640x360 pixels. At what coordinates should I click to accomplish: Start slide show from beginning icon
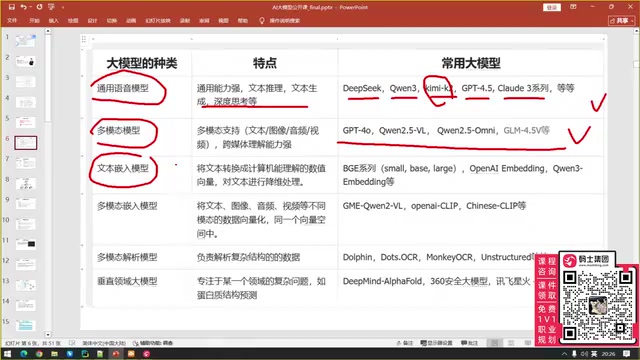pos(51,7)
